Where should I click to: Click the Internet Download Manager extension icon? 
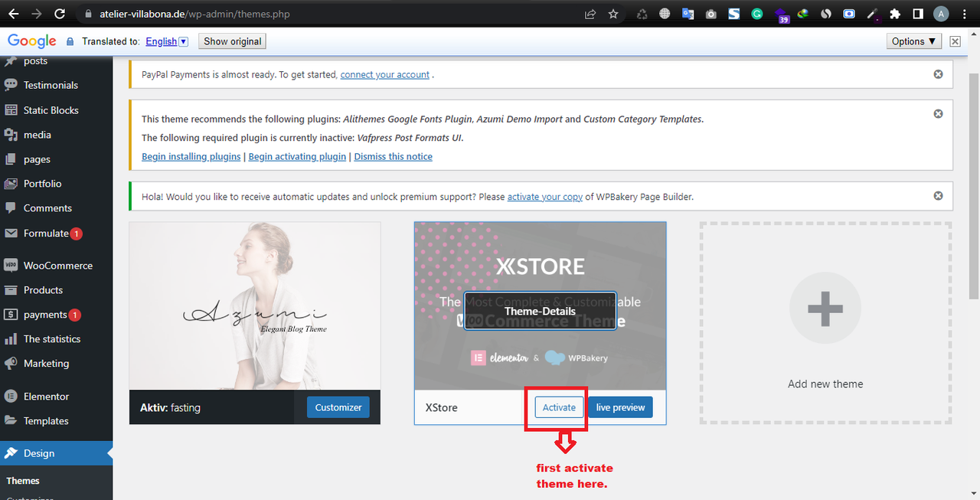point(803,14)
